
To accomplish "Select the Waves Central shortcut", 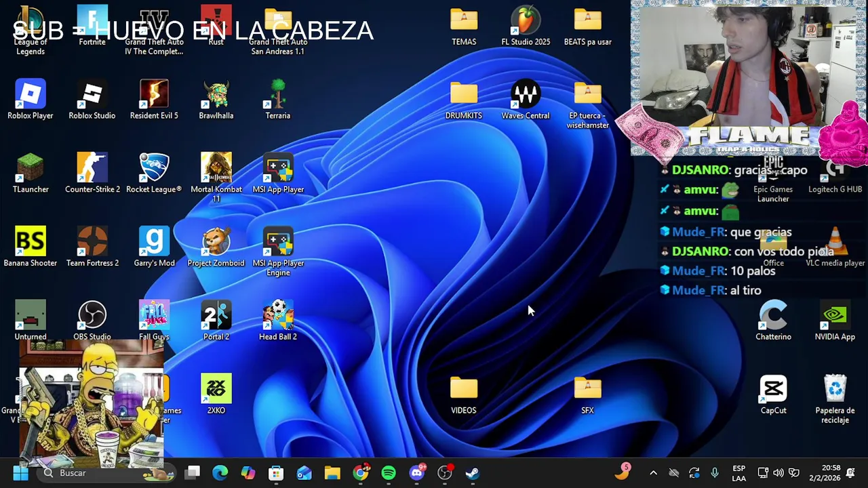I will 526,100.
